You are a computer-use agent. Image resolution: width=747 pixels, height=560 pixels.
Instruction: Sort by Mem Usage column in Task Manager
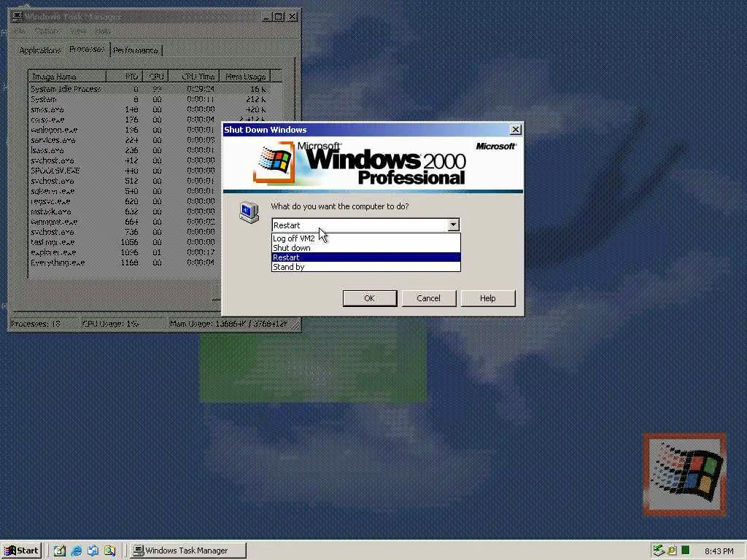245,76
